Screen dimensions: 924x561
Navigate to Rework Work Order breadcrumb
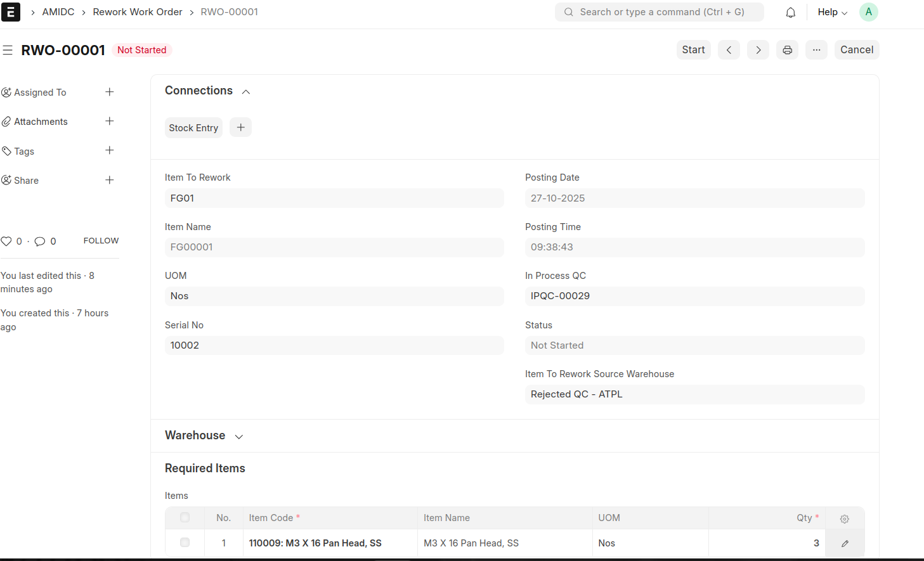click(x=138, y=12)
